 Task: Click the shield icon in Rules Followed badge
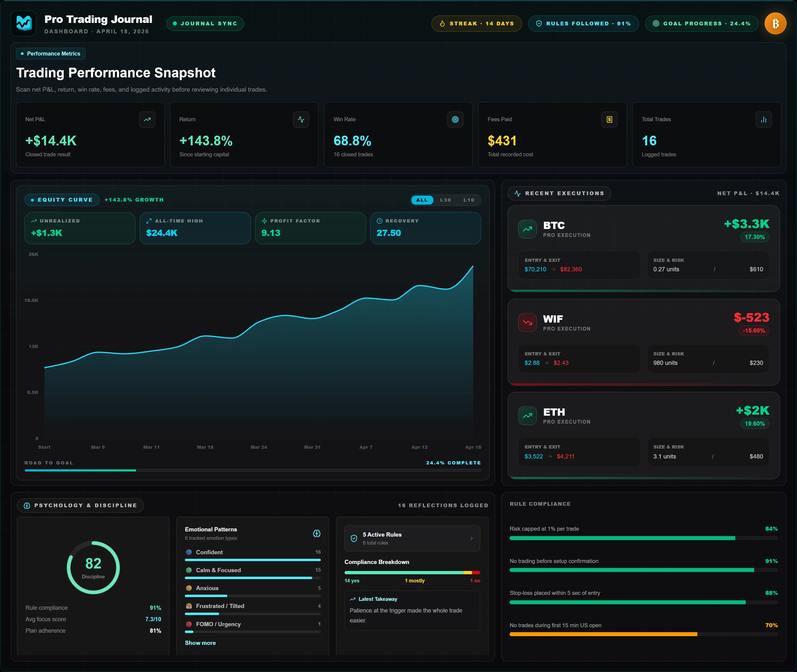(539, 24)
